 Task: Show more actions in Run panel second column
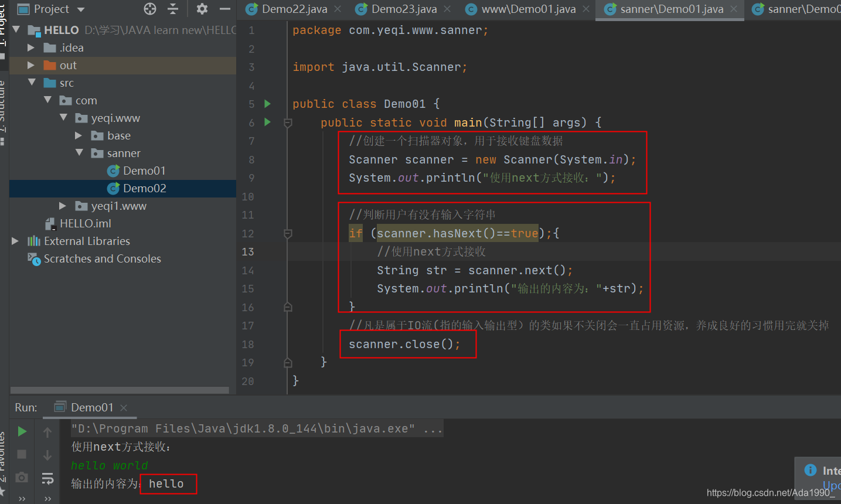click(47, 499)
